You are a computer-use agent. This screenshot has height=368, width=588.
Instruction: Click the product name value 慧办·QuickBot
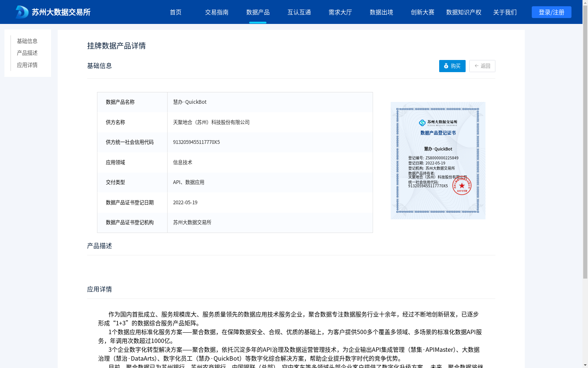(190, 102)
